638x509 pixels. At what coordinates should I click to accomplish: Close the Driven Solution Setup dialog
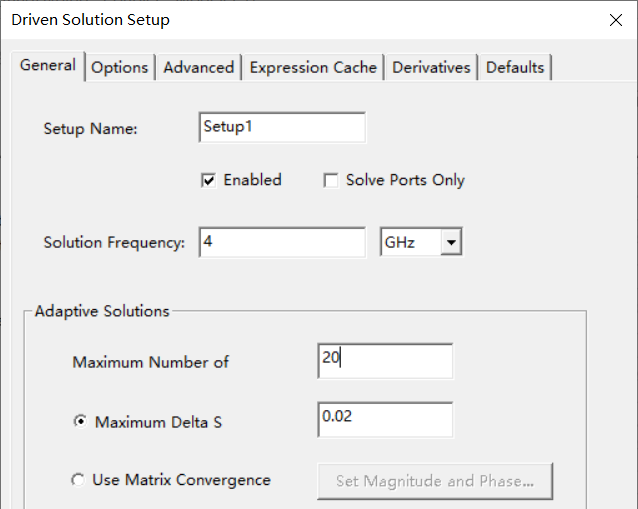click(x=616, y=20)
